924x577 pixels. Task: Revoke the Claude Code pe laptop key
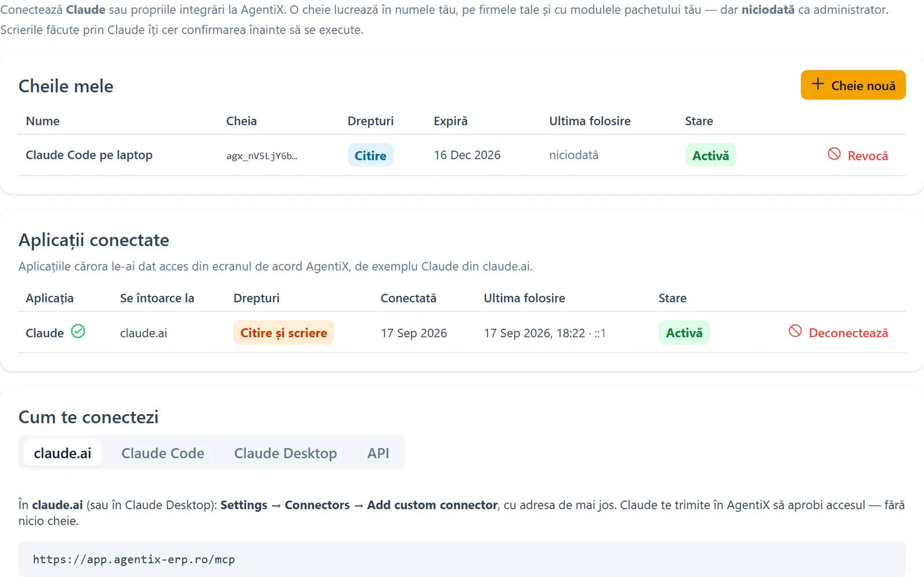click(858, 155)
